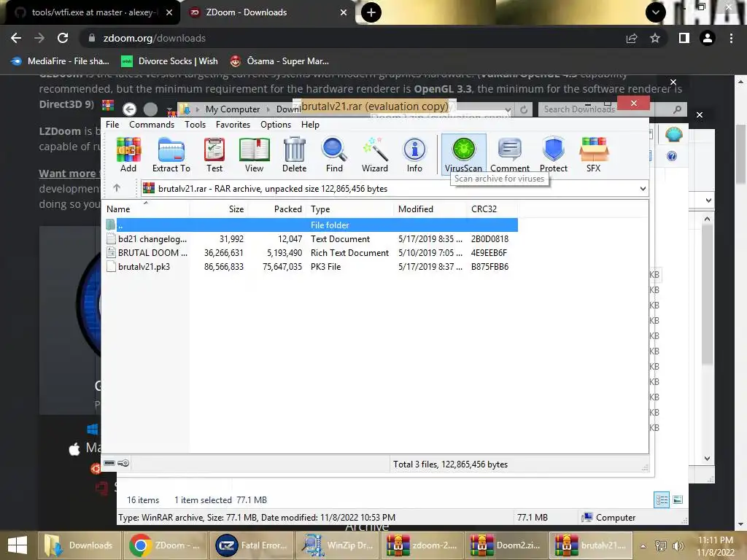747x560 pixels.
Task: Open the File menu in WinRAR
Action: [112, 124]
